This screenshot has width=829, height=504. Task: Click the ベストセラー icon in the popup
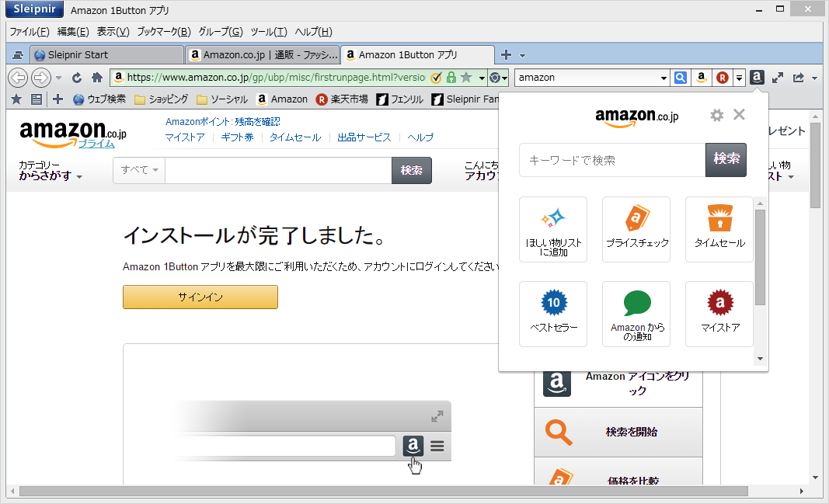coord(553,314)
